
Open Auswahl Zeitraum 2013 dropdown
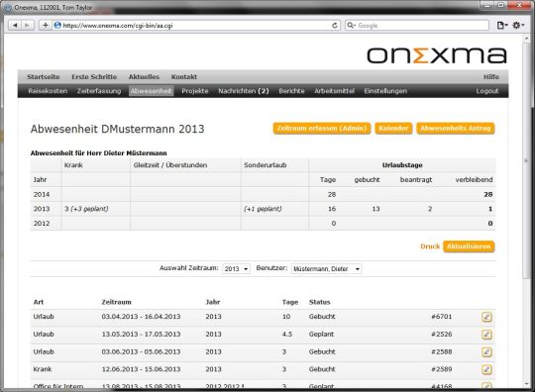pyautogui.click(x=236, y=269)
